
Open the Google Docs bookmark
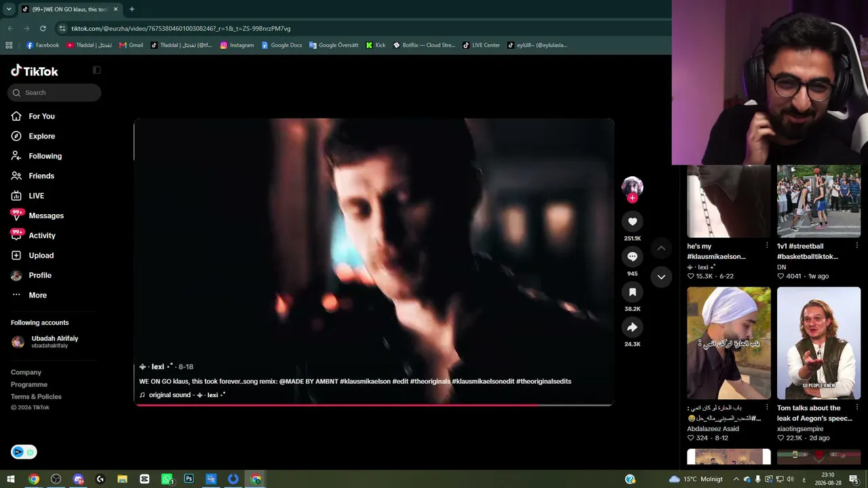click(x=282, y=45)
